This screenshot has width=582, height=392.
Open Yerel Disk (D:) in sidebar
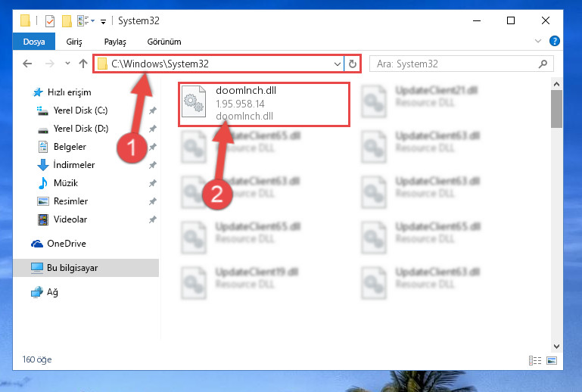tap(73, 129)
